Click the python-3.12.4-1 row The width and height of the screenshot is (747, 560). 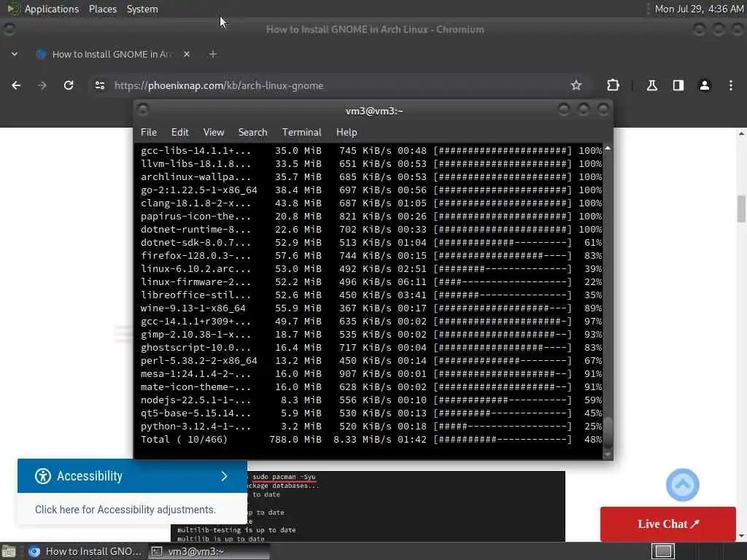371,426
